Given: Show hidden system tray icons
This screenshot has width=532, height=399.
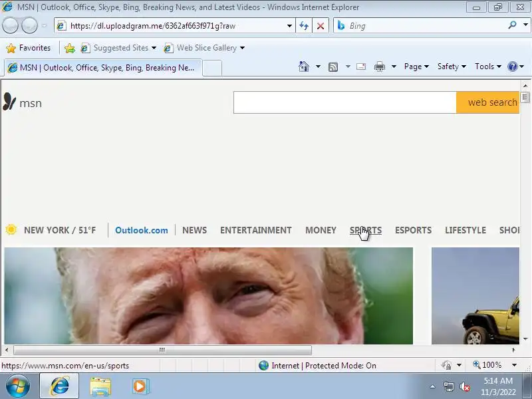Looking at the screenshot, I should [x=433, y=386].
